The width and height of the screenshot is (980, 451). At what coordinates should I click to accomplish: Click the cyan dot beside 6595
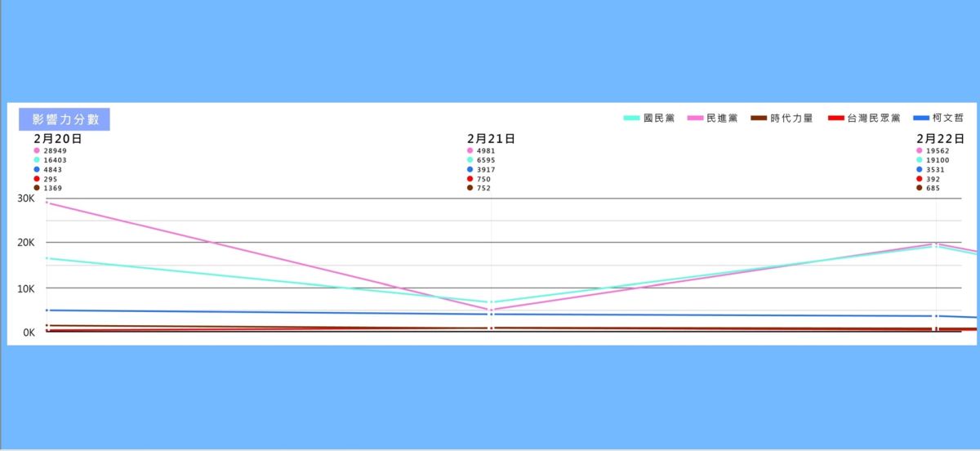click(x=470, y=160)
